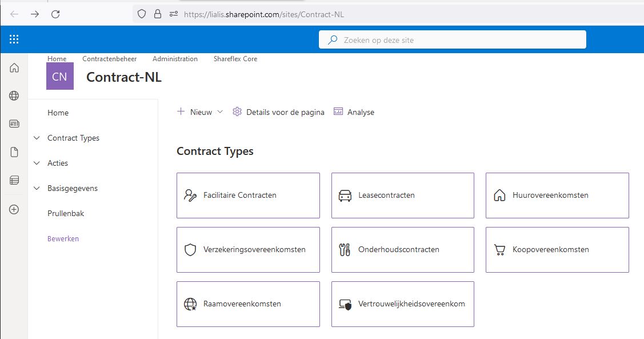The height and width of the screenshot is (339, 644).
Task: Open the Koopovereenkomsten tile
Action: (557, 250)
